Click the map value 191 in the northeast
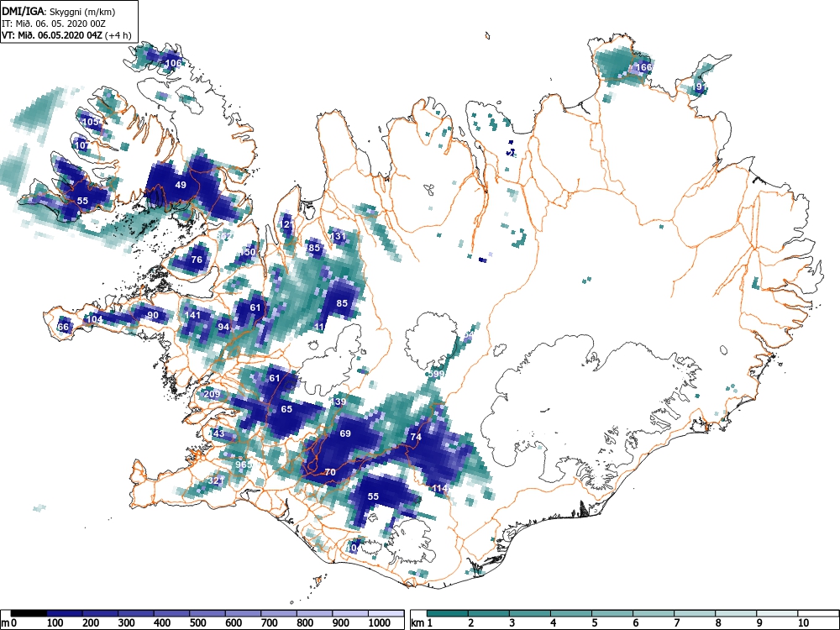The height and width of the screenshot is (630, 840). pos(700,87)
